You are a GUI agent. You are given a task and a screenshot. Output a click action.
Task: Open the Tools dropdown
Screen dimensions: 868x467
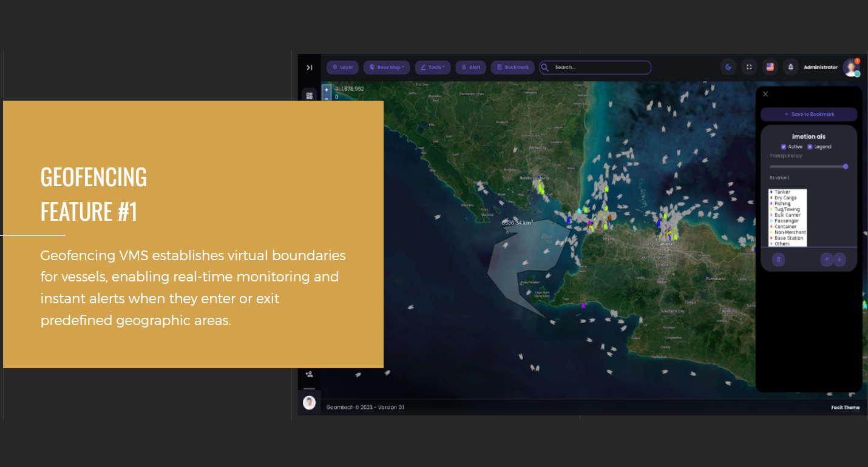(432, 67)
